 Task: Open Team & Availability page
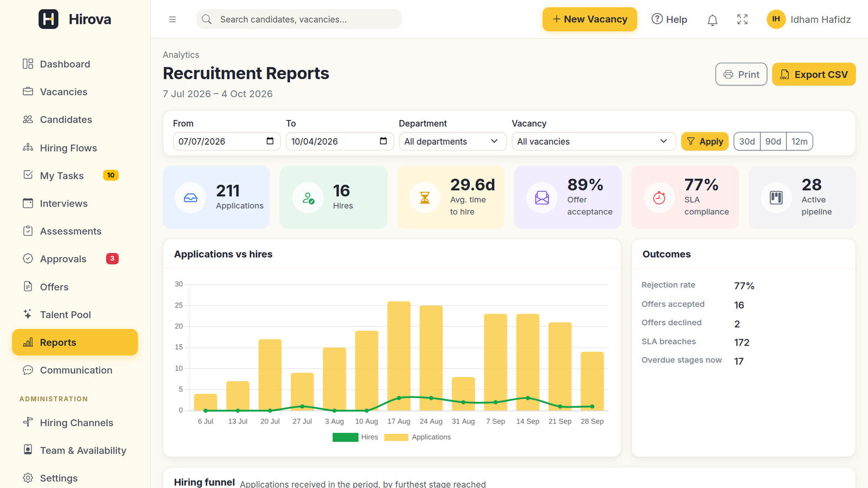coord(75,450)
